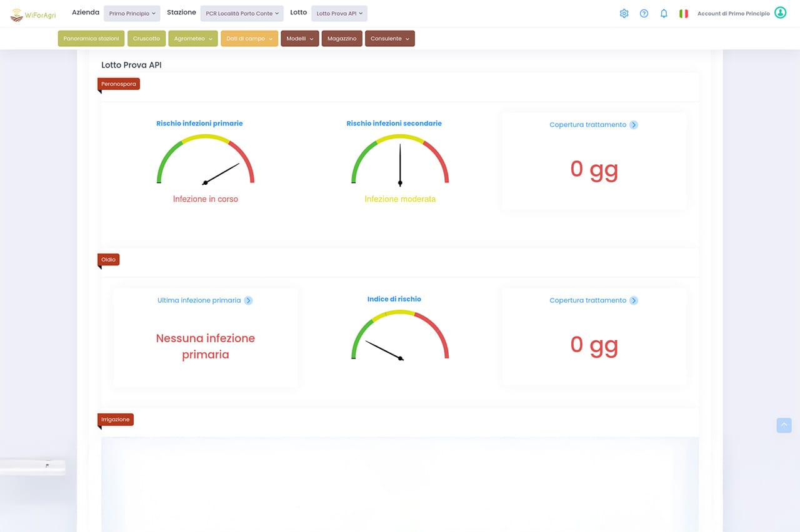Switch language via Italian flag icon
The image size is (800, 532).
[684, 13]
